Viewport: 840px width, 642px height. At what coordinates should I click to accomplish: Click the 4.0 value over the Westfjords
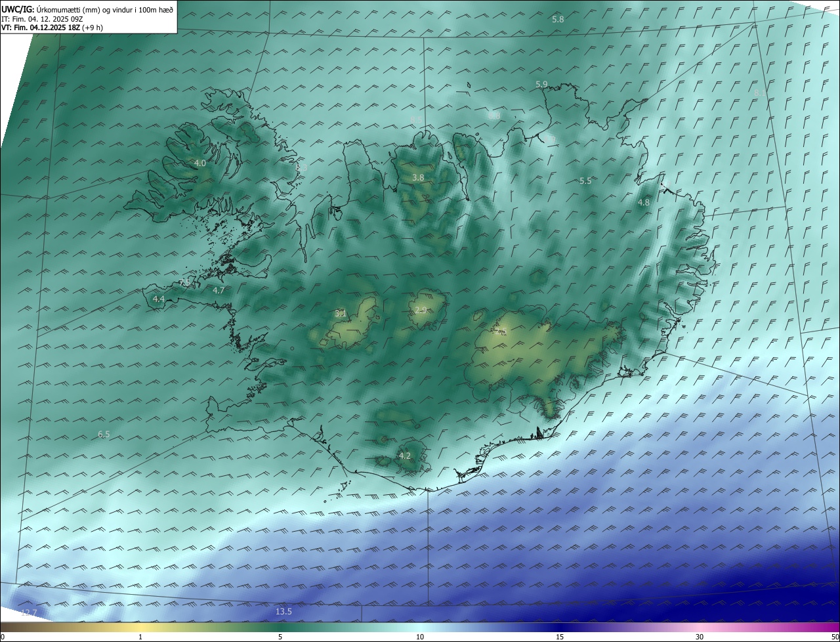200,163
